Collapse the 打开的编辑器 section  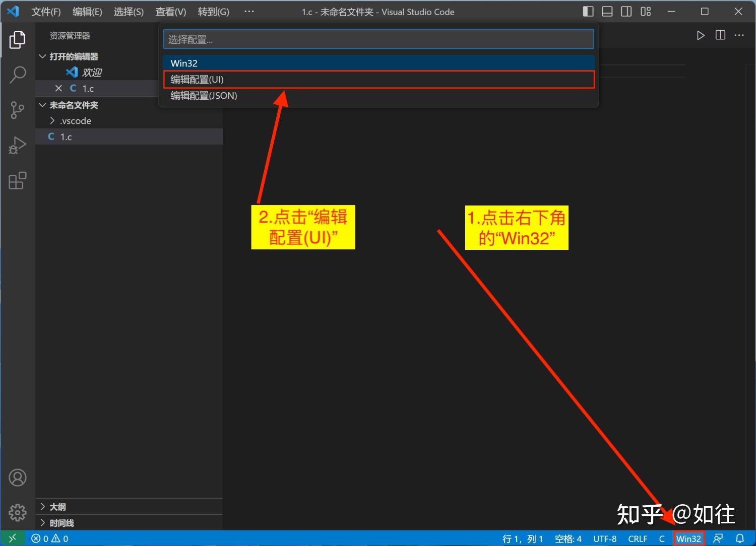coord(42,56)
